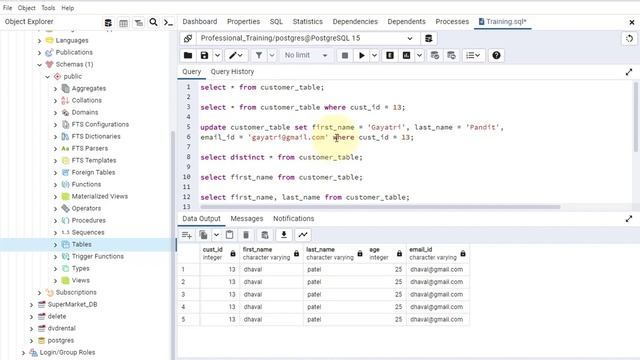Click the View Data grid icon in Object Explorer
The height and width of the screenshot is (360, 640).
(123, 22)
